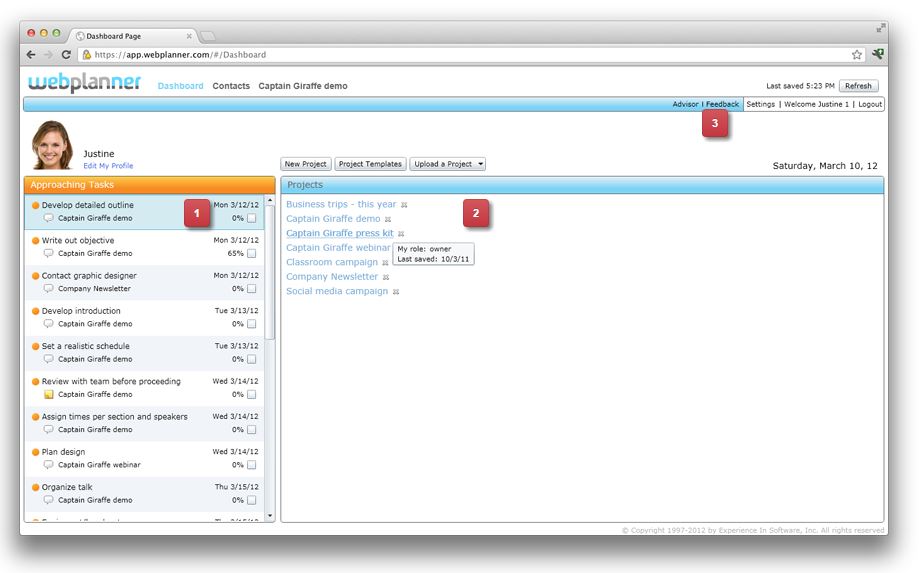
Task: Check off Plan design task
Action: point(251,465)
